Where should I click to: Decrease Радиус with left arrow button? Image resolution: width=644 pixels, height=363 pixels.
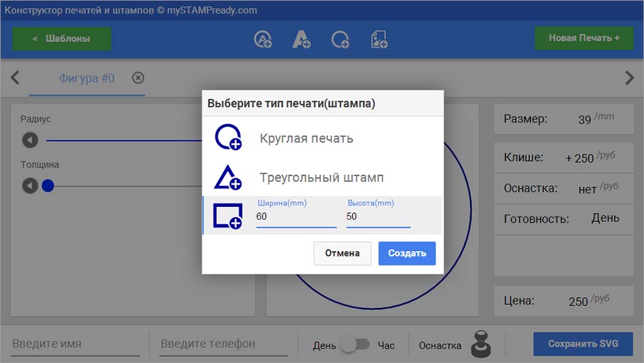pos(30,140)
